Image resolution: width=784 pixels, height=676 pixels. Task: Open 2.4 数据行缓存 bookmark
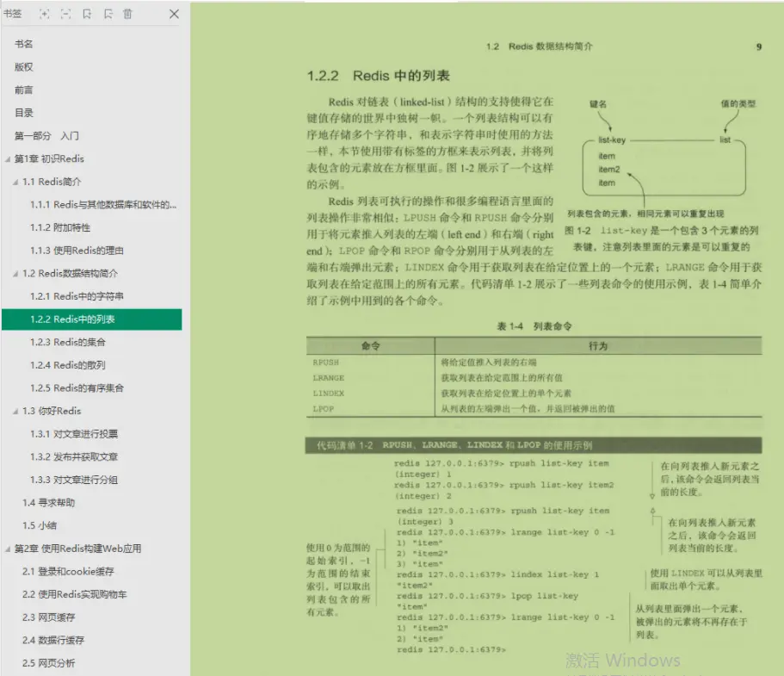tap(53, 641)
